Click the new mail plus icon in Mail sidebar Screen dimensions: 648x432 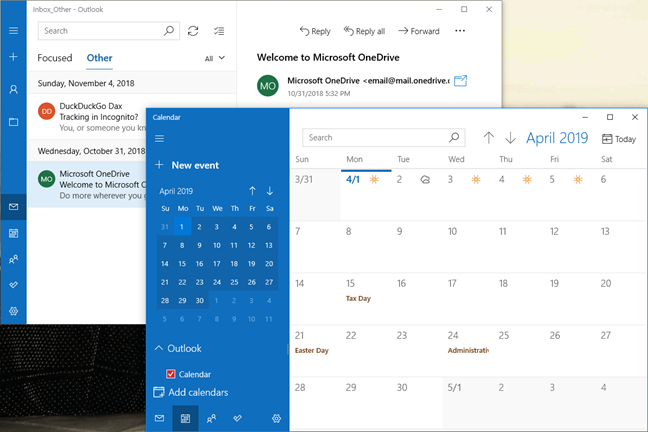coord(13,57)
